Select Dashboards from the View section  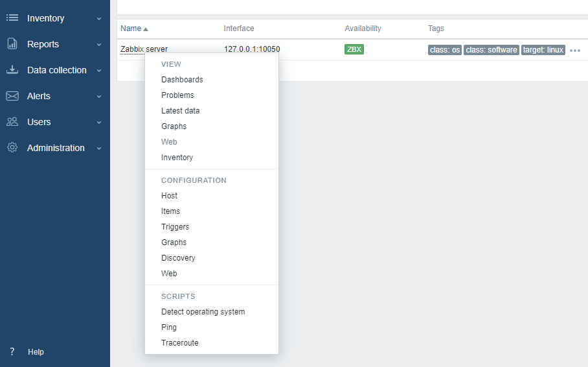(182, 80)
